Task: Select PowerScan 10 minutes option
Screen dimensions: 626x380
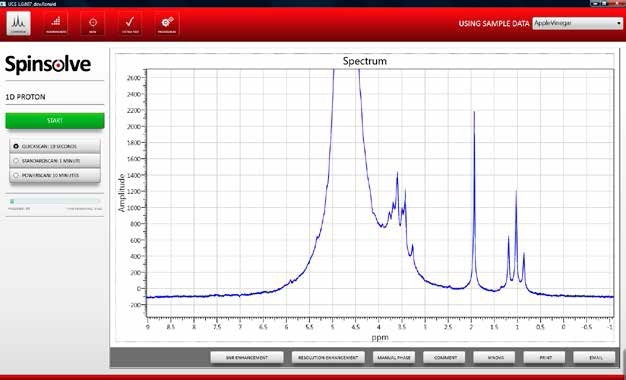Action: (55, 175)
